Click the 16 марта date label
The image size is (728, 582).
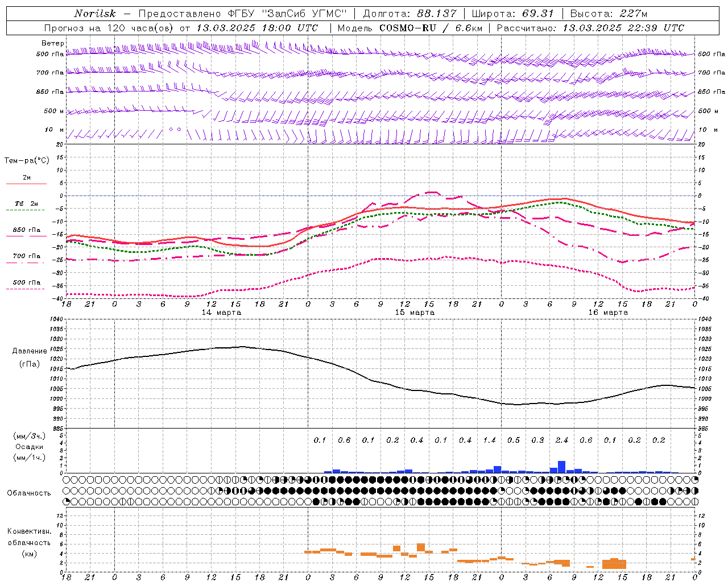(x=608, y=313)
